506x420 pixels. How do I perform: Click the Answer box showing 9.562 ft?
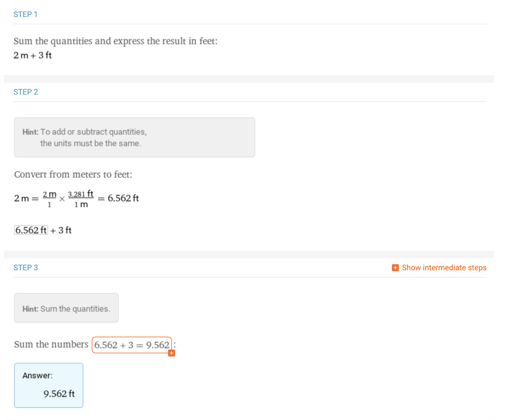[49, 385]
